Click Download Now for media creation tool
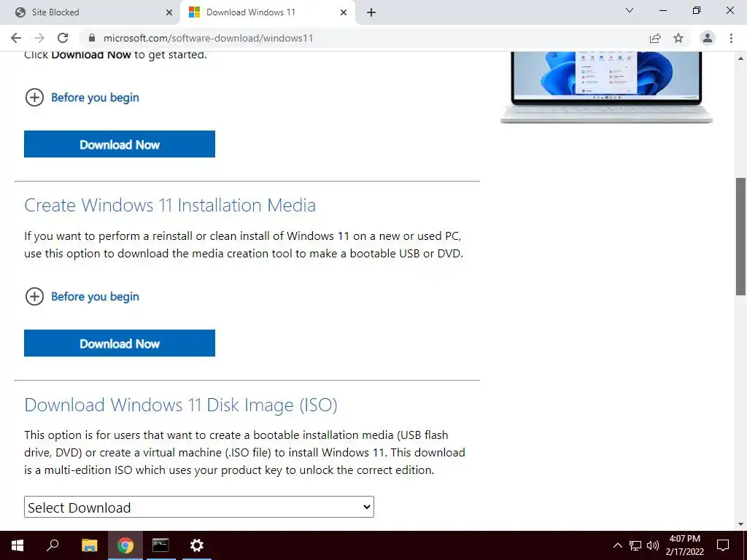747x560 pixels. click(x=120, y=343)
